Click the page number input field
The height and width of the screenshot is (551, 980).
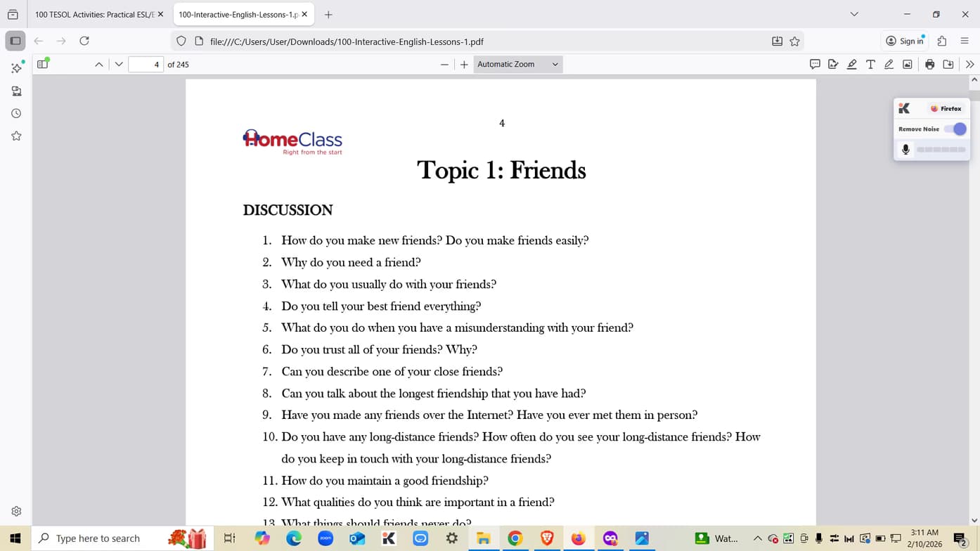[x=146, y=64]
